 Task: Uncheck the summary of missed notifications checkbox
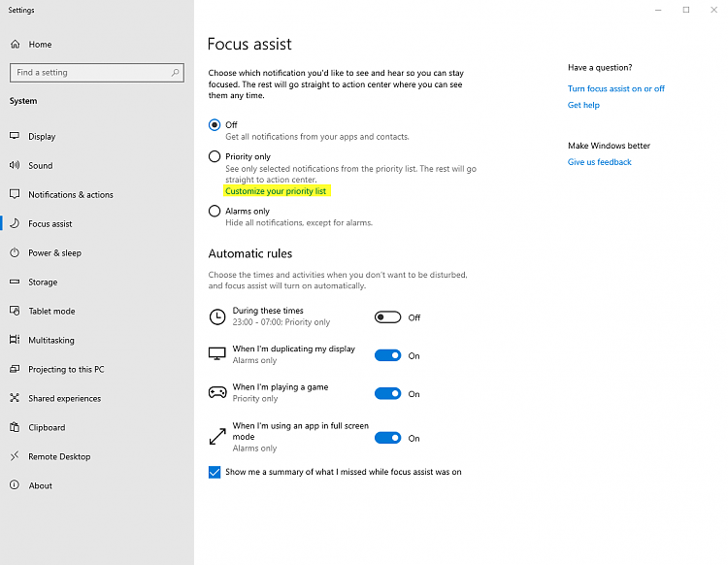(215, 473)
